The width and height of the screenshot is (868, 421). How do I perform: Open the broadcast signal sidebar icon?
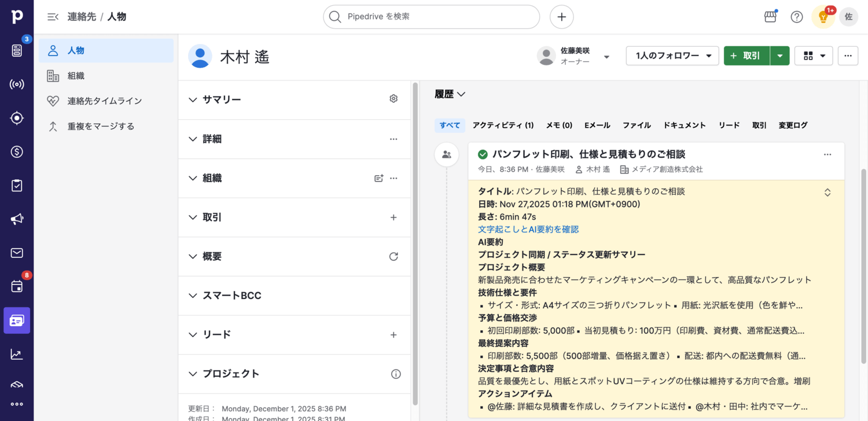(x=17, y=84)
